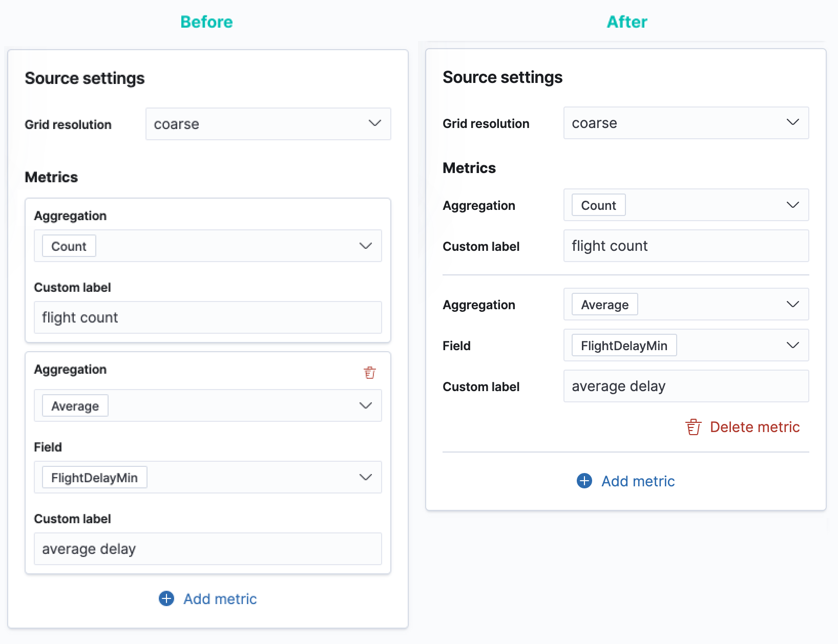
Task: Click the plus icon in Before panel
Action: click(x=166, y=598)
